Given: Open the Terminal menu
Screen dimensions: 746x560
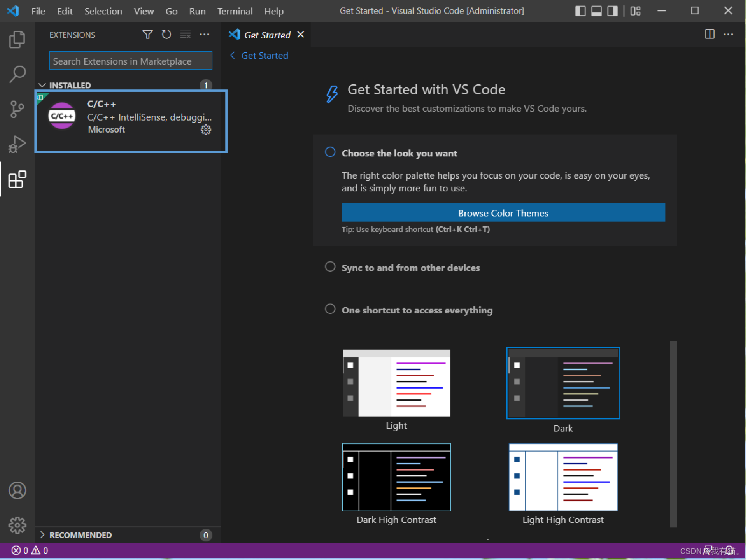Looking at the screenshot, I should pyautogui.click(x=235, y=11).
